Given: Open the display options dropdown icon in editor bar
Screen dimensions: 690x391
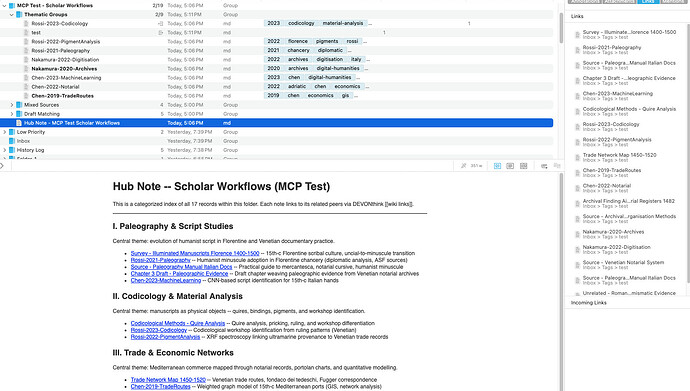Looking at the screenshot, I should coord(544,166).
